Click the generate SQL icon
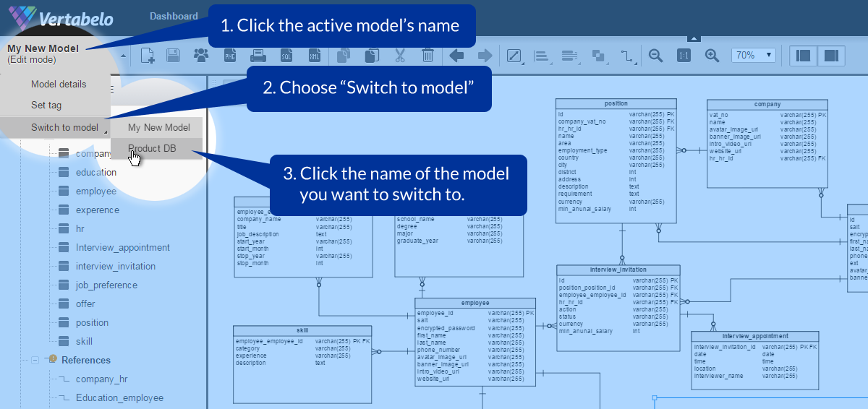The height and width of the screenshot is (409, 868). (x=286, y=56)
